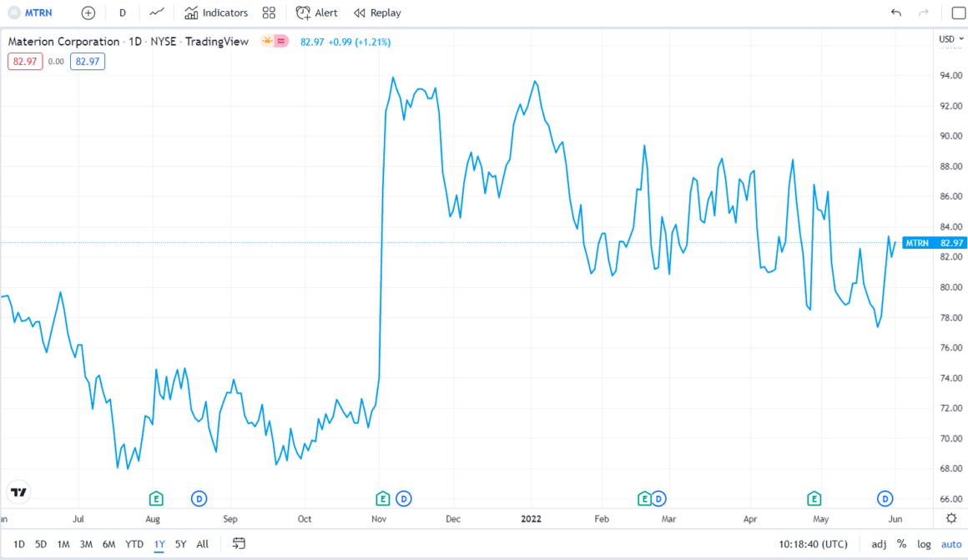The width and height of the screenshot is (968, 560).
Task: Open go-to-date with the calendar icon
Action: pyautogui.click(x=238, y=543)
